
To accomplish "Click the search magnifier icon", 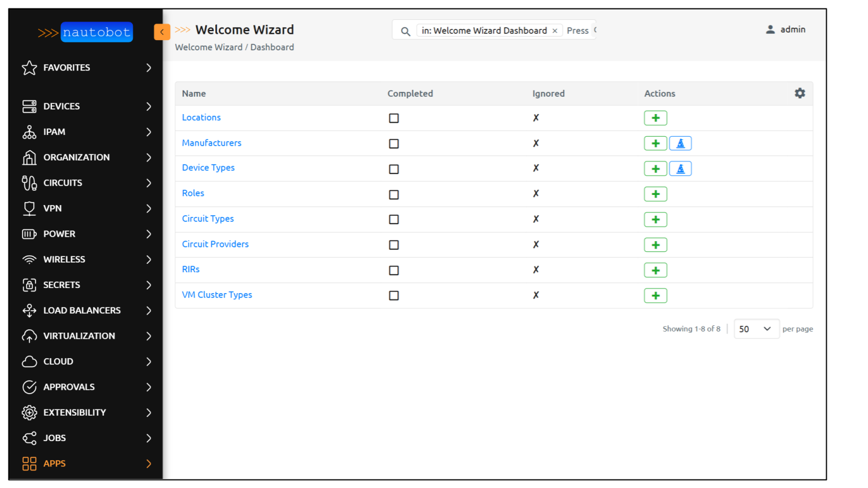I will pos(405,30).
